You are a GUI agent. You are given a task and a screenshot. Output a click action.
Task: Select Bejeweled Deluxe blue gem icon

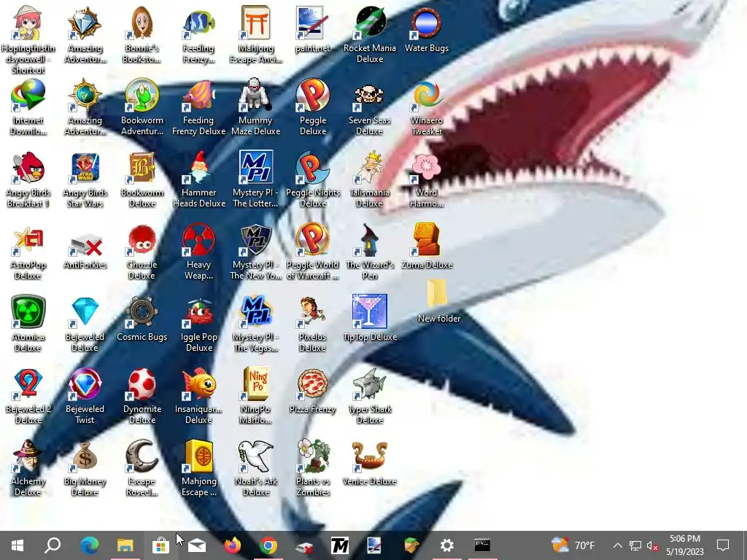pos(85,311)
